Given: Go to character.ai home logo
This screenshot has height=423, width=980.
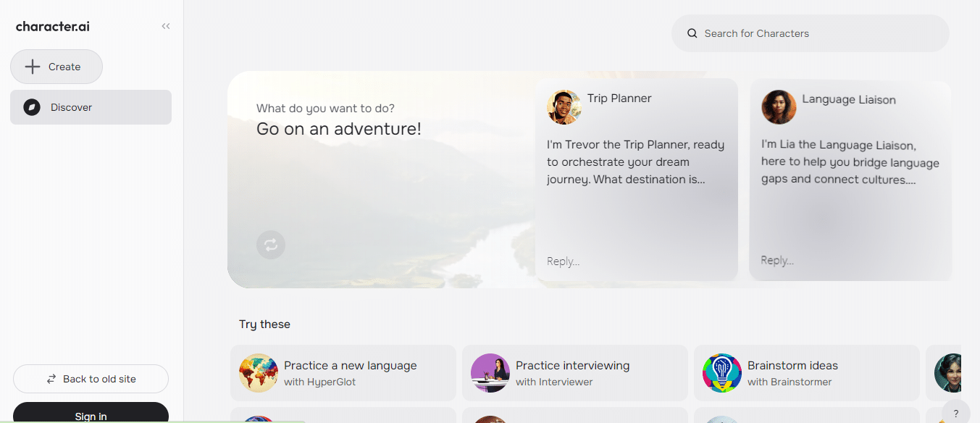Looking at the screenshot, I should click(x=53, y=27).
